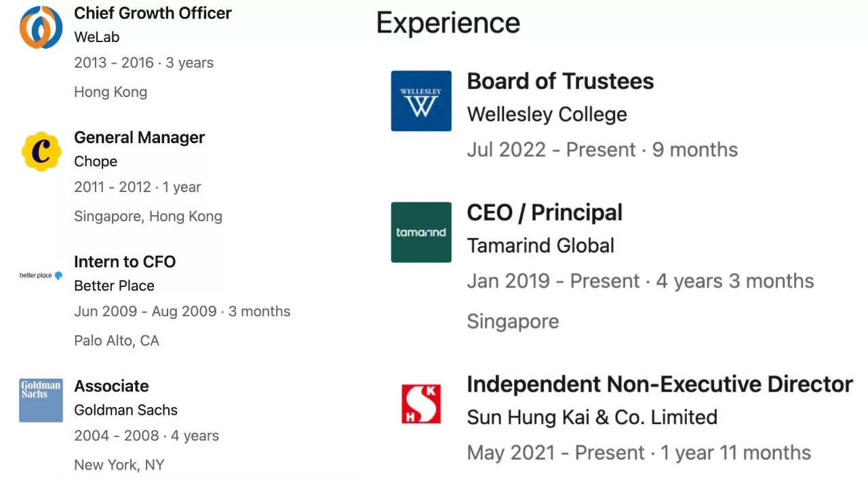Viewport: 868px width, 477px height.
Task: Open the Wellesley College company link
Action: pyautogui.click(x=547, y=114)
